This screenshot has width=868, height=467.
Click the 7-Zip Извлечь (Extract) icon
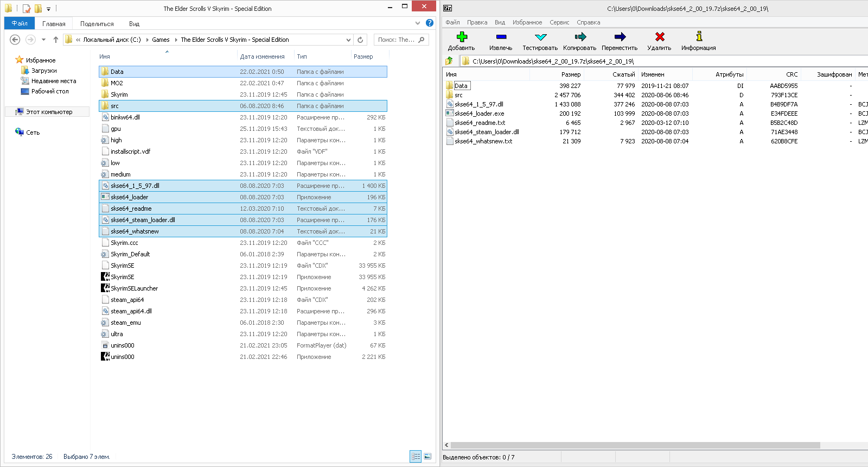(x=501, y=37)
